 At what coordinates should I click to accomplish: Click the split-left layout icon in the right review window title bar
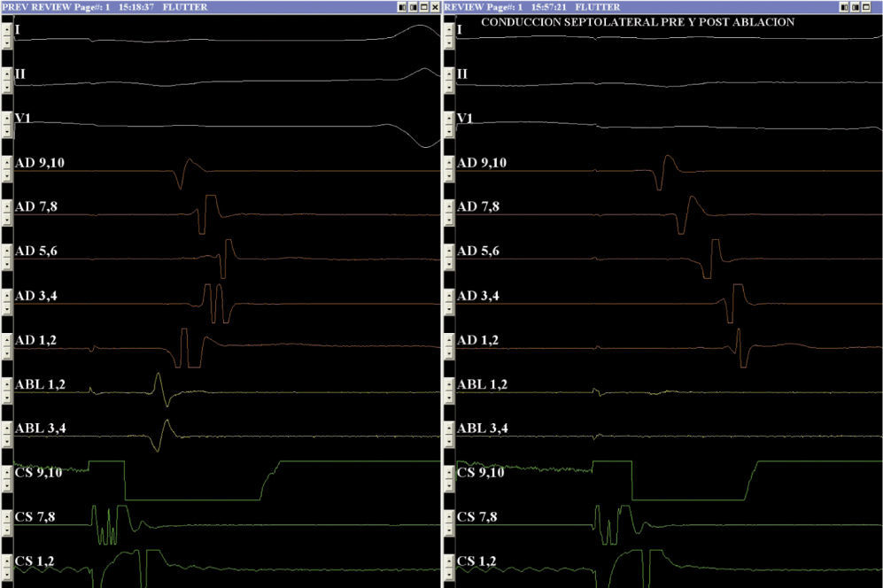(x=842, y=6)
